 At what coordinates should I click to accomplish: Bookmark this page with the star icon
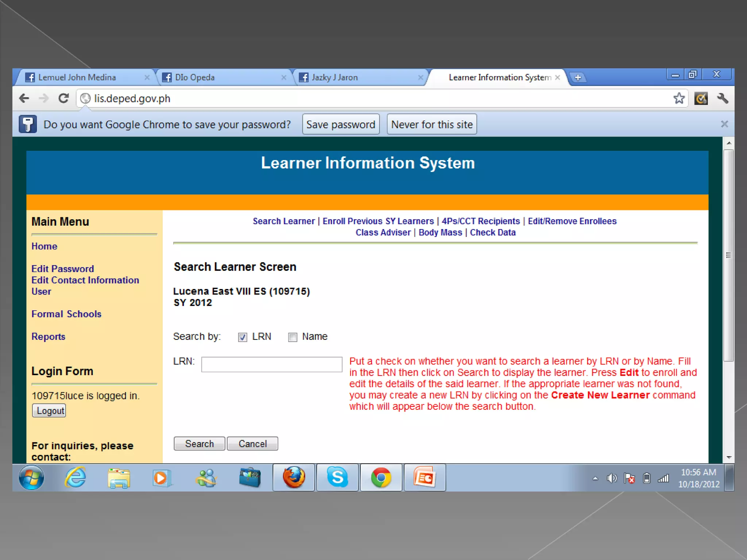tap(679, 98)
